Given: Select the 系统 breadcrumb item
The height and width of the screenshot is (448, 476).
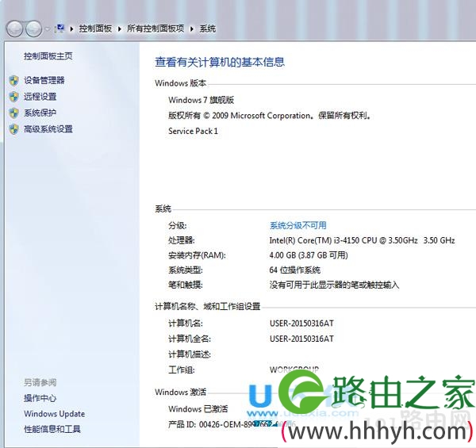Looking at the screenshot, I should pos(208,29).
